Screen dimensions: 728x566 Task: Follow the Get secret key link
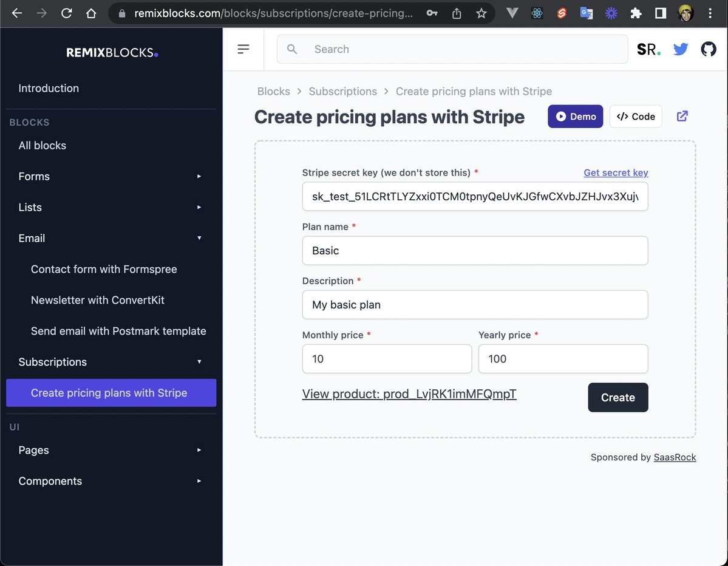coord(616,172)
